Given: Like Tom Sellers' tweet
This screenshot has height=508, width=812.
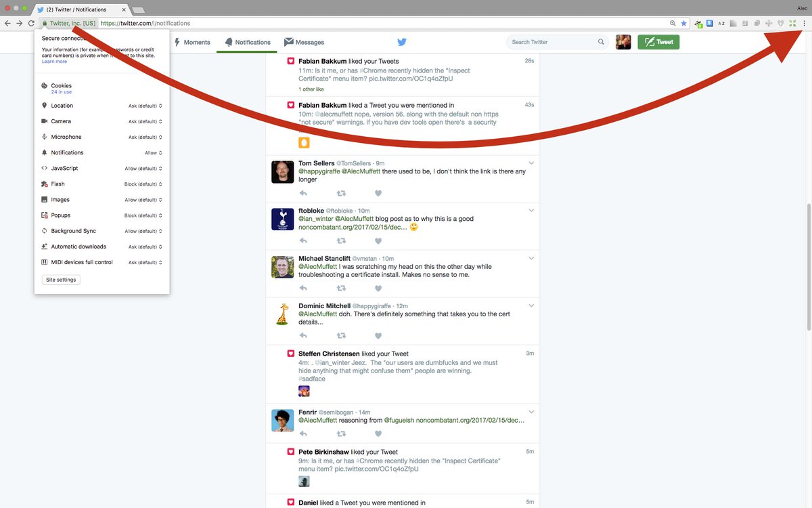Looking at the screenshot, I should 378,193.
